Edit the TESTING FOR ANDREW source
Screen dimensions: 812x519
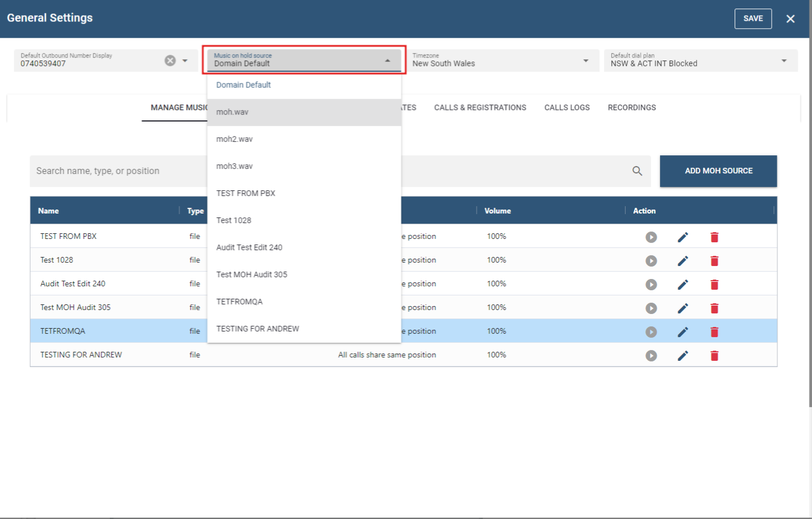click(x=683, y=356)
